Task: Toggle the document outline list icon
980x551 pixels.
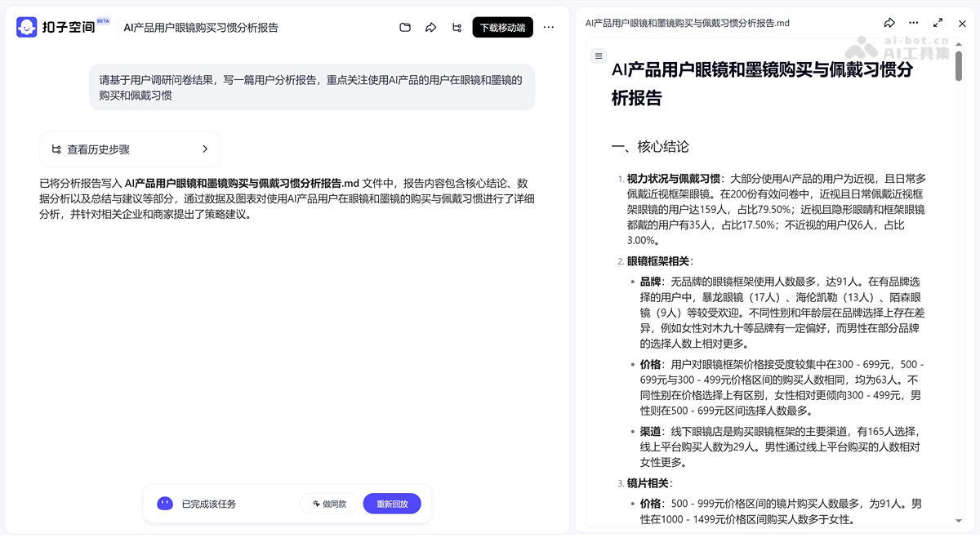Action: tap(599, 56)
